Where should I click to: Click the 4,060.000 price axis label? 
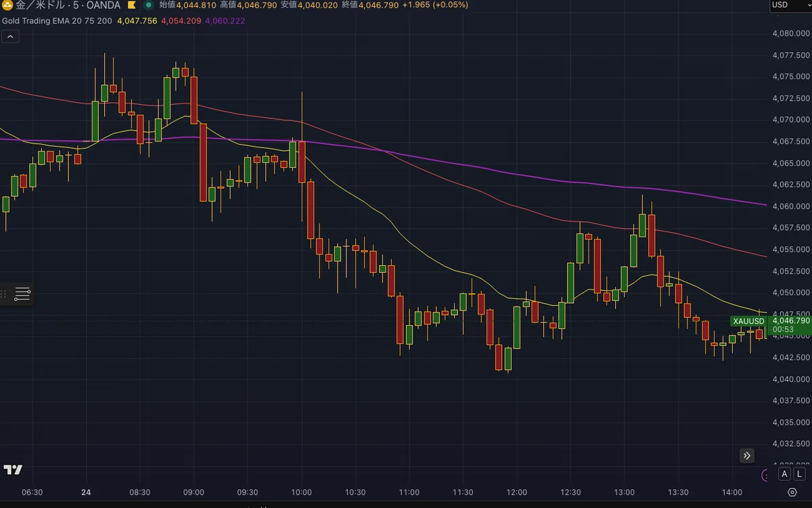(792, 206)
